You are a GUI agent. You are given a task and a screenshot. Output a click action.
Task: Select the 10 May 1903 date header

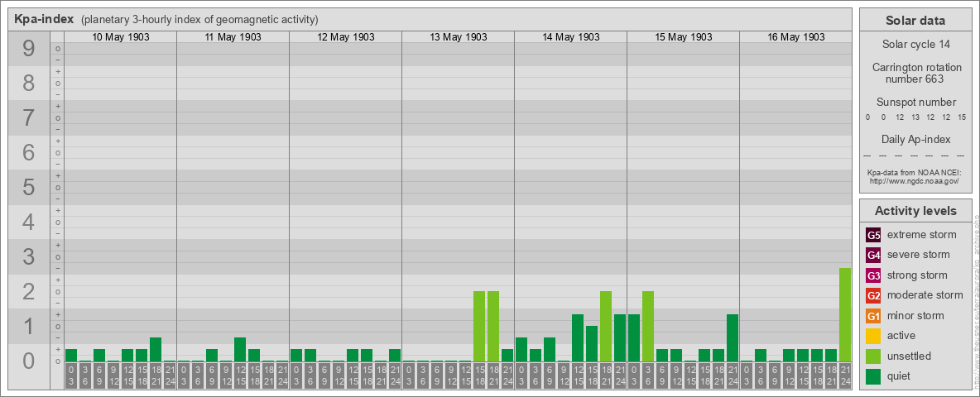point(121,37)
